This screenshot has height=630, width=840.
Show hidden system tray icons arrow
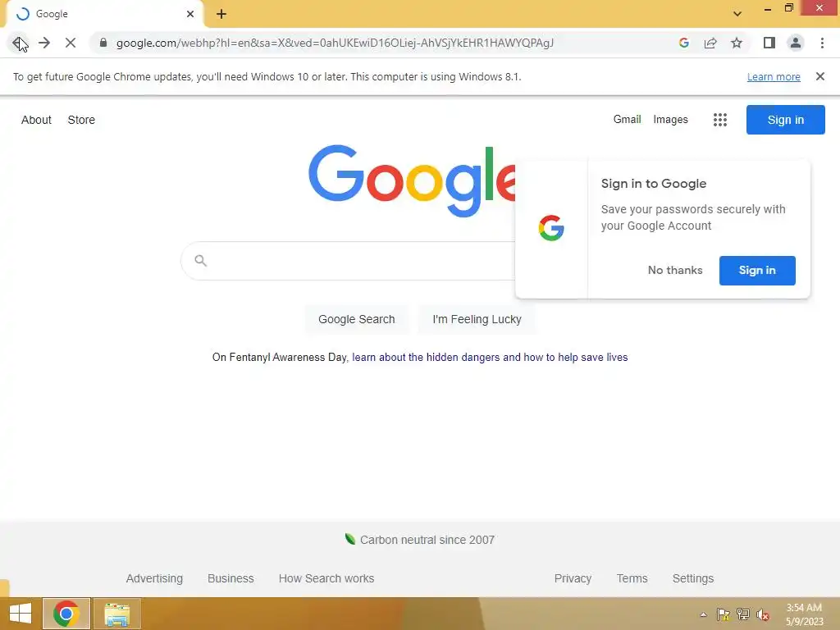pyautogui.click(x=703, y=614)
